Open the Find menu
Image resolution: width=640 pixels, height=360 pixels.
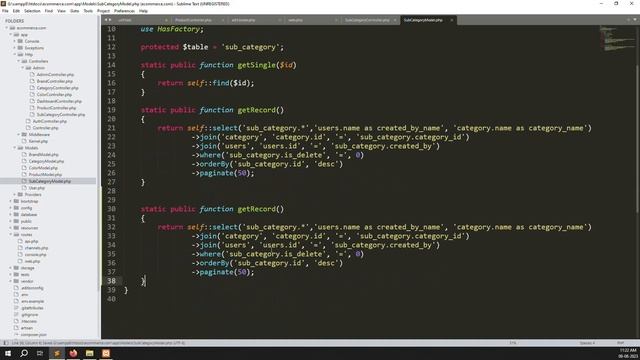[49, 11]
